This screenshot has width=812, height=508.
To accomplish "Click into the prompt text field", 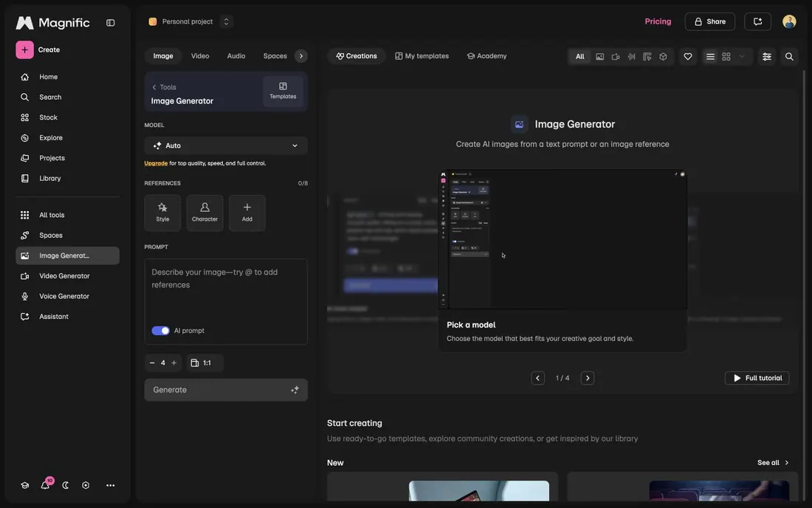I will click(226, 290).
